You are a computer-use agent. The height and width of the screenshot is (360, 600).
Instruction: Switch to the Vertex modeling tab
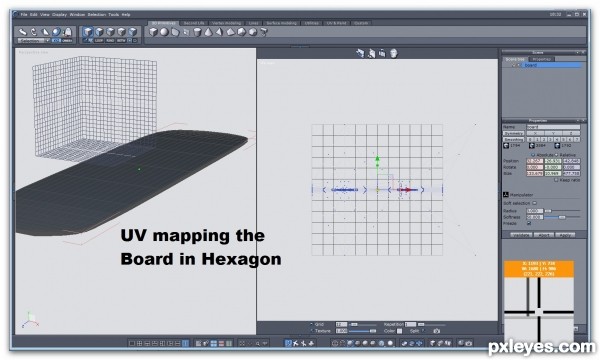(x=226, y=23)
